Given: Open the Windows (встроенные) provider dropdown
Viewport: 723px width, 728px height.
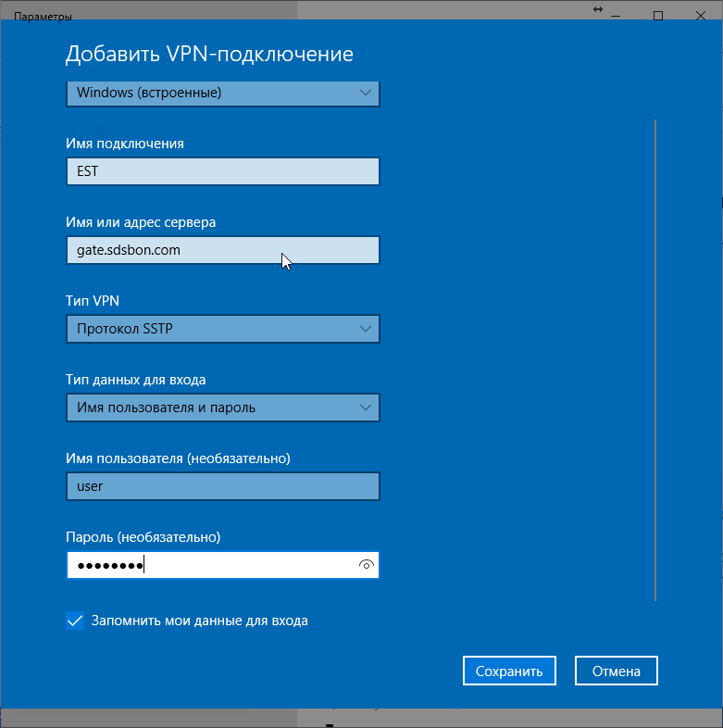Looking at the screenshot, I should point(223,93).
